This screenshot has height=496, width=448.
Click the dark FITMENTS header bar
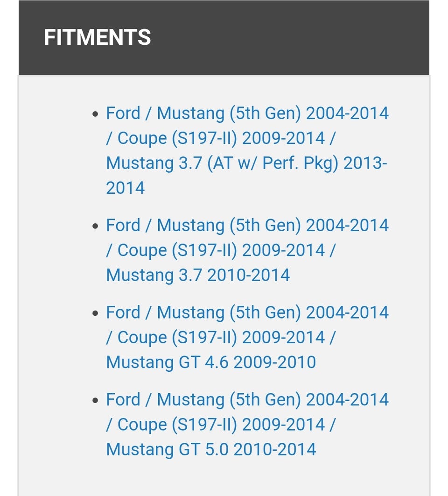[289, 37]
